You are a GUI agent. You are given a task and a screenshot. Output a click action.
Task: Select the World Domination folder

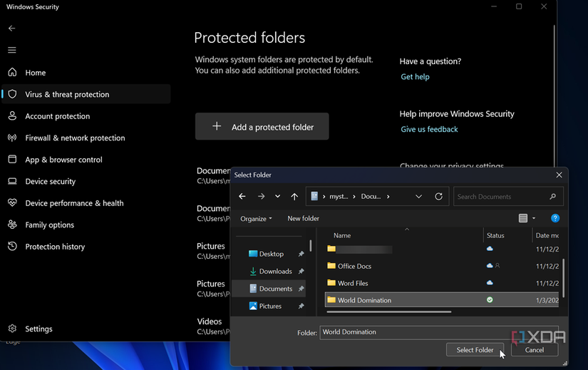click(442, 300)
